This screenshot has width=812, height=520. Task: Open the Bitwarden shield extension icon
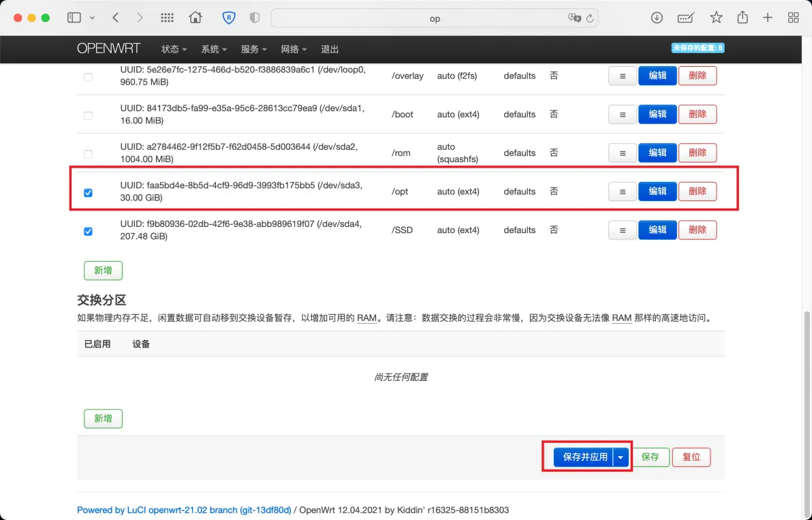(228, 18)
